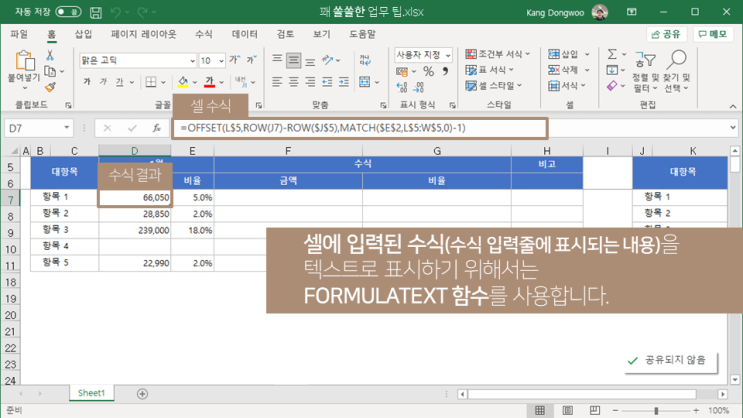Click the AutoSum sigma icon

[612, 54]
